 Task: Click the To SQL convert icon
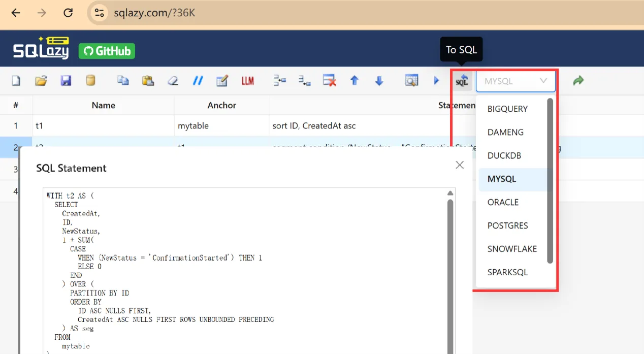[x=462, y=81]
